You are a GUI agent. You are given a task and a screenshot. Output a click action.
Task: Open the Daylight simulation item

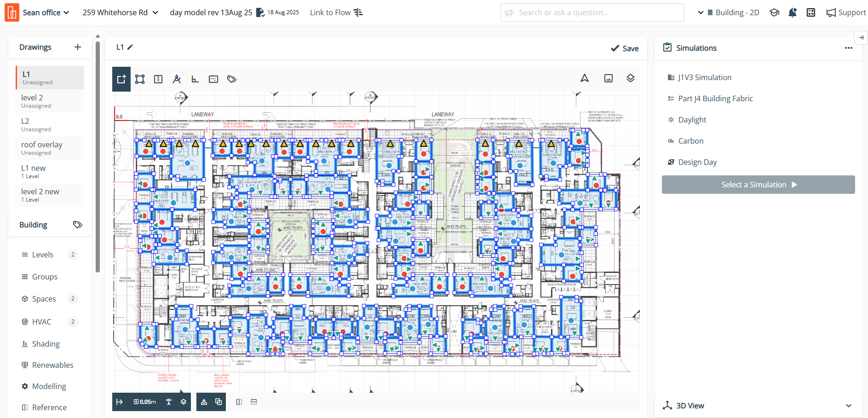click(x=692, y=120)
